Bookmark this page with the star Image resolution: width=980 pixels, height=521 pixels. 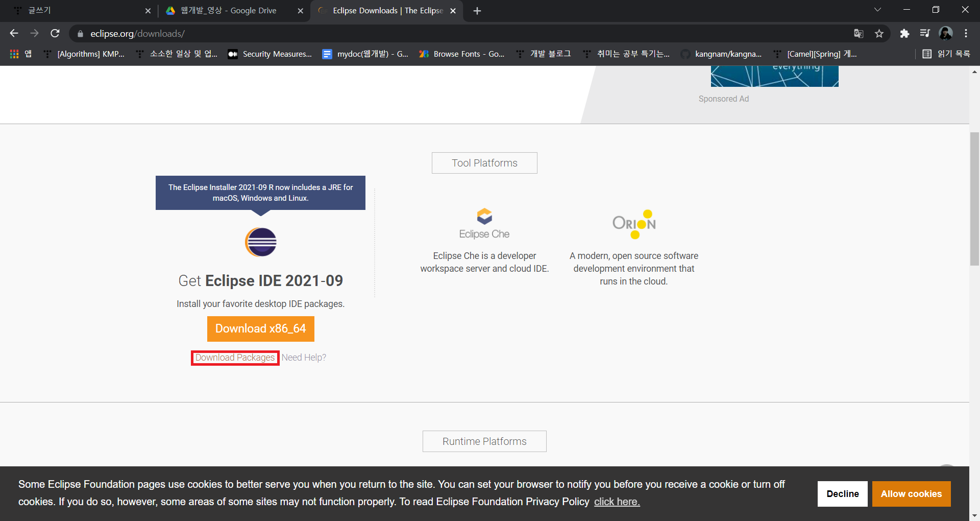coord(879,34)
